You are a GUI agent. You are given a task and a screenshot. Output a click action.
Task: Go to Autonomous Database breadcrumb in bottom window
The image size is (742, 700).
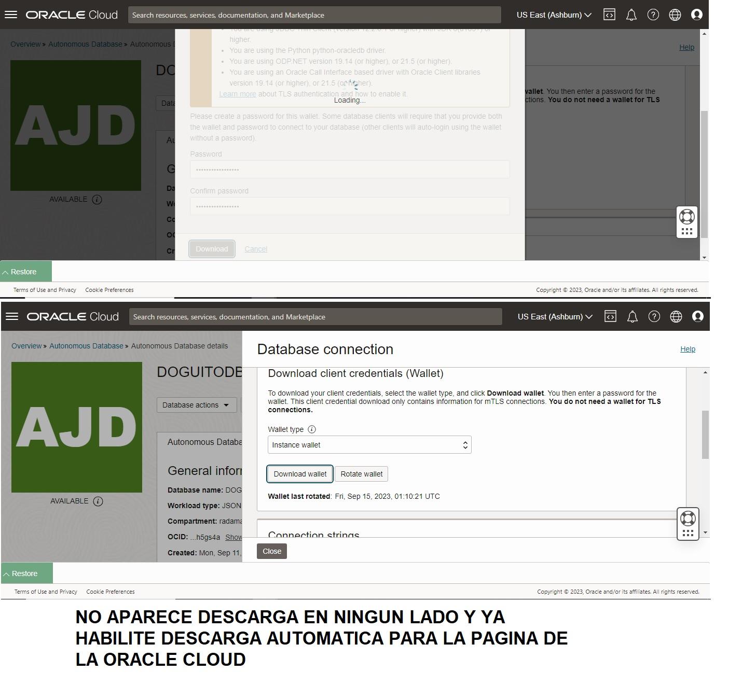86,346
